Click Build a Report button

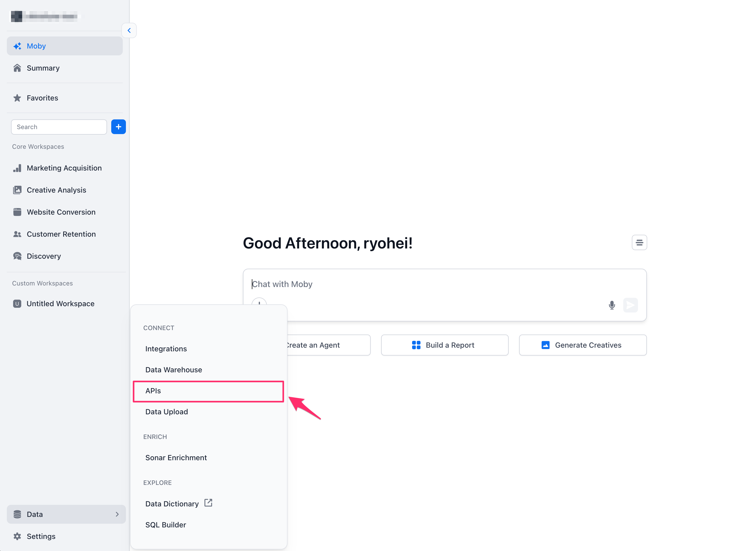coord(445,345)
